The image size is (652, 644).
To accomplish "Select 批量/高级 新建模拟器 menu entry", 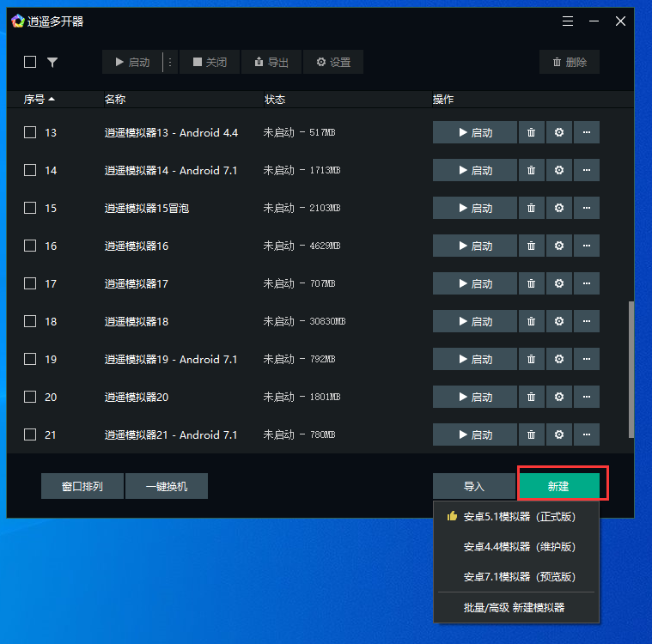I will 514,607.
